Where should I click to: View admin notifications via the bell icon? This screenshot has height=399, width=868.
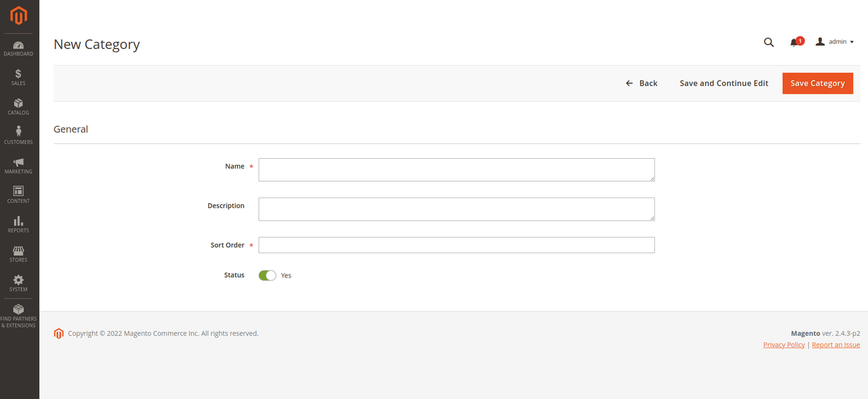point(793,42)
